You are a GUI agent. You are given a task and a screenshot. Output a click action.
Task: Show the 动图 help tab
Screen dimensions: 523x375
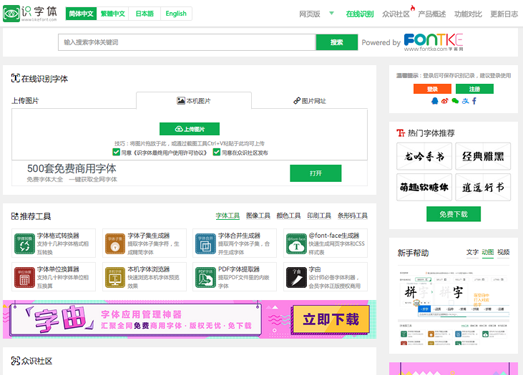[488, 252]
